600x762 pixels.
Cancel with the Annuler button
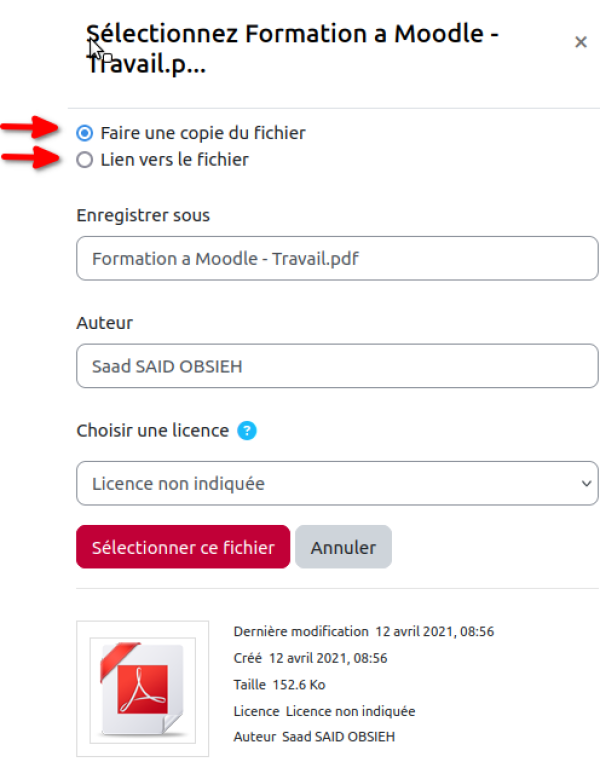click(343, 547)
